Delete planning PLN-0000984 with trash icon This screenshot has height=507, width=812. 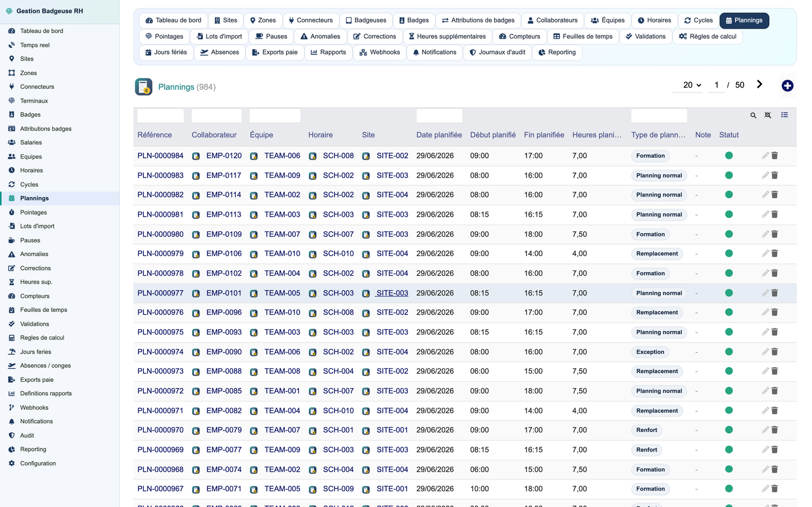pyautogui.click(x=774, y=156)
